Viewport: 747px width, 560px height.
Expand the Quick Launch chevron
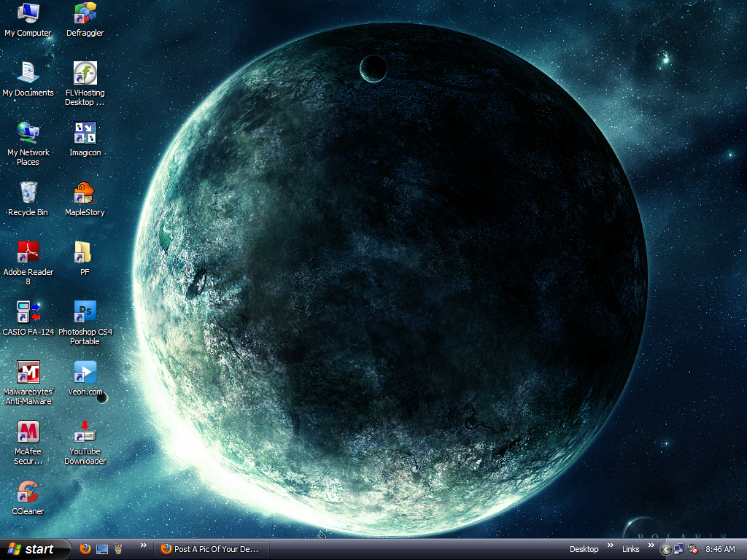143,547
